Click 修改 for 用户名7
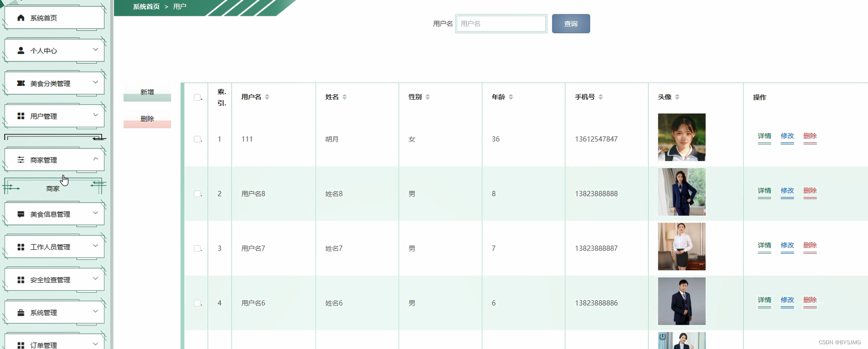 [x=787, y=246]
